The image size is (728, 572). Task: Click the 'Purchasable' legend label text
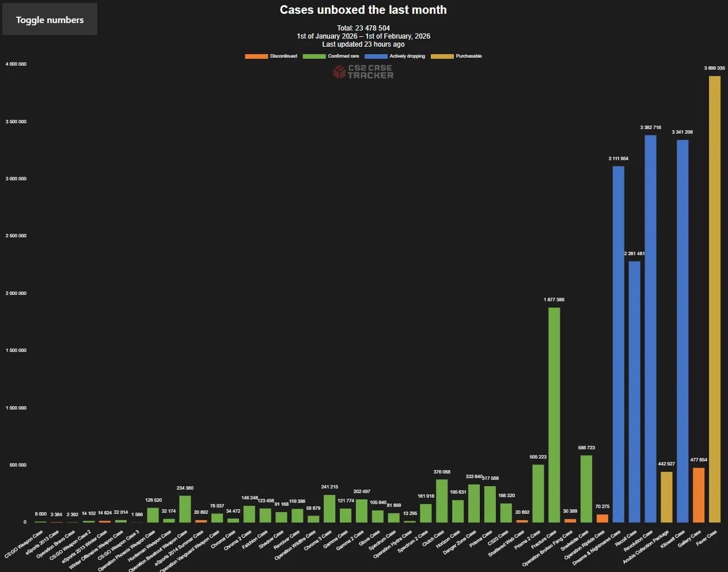click(x=469, y=56)
